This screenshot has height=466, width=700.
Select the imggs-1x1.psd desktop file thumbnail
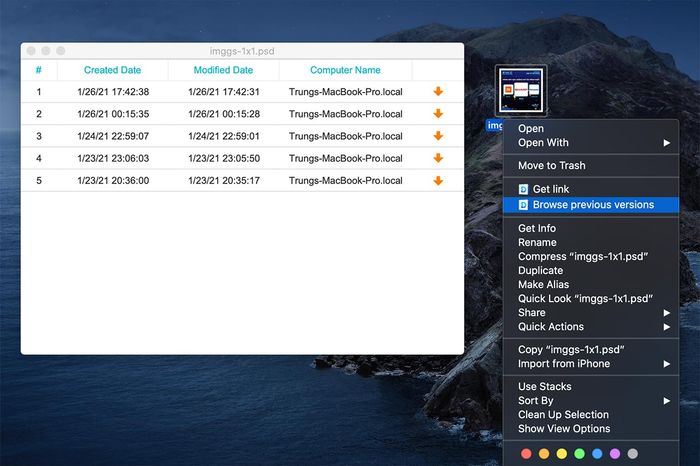click(x=521, y=90)
